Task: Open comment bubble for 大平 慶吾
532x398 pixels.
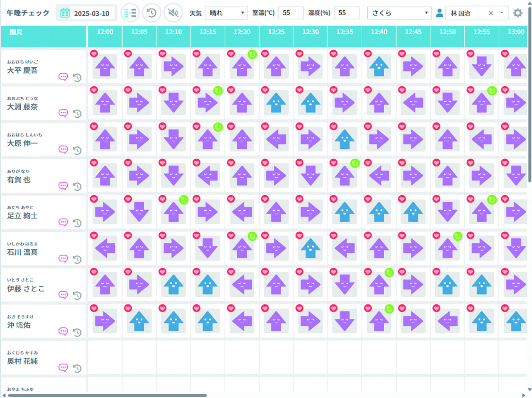Action: point(63,77)
